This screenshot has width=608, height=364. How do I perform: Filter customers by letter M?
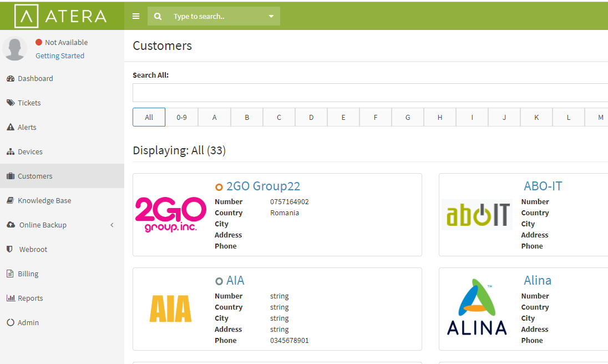click(597, 117)
